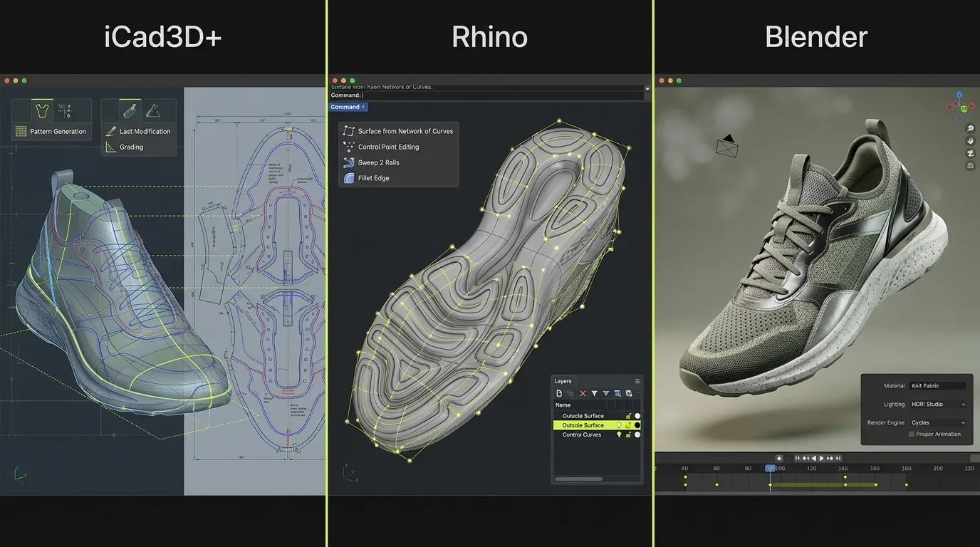980x547 pixels.
Task: Click the Last Modification pencil icon
Action: click(x=110, y=131)
